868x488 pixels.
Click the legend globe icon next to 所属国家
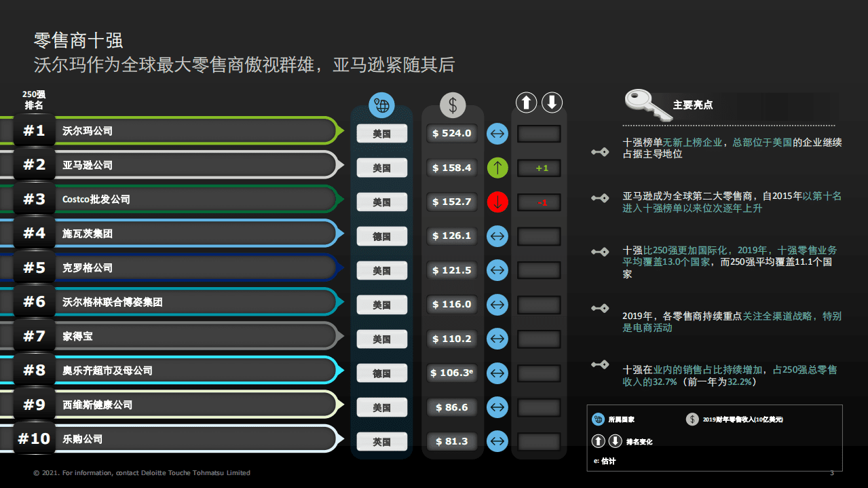(598, 419)
